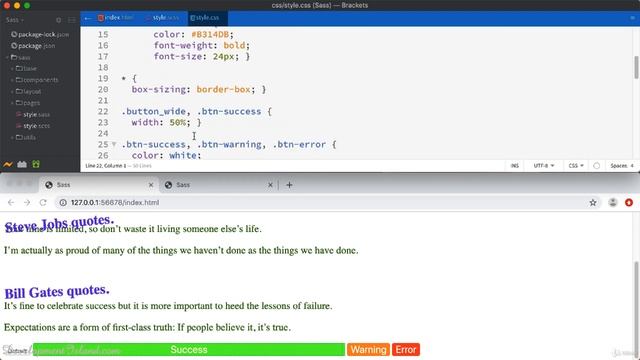This screenshot has height=360, width=640.
Task: Close the first Sass browser tab
Action: tap(151, 185)
